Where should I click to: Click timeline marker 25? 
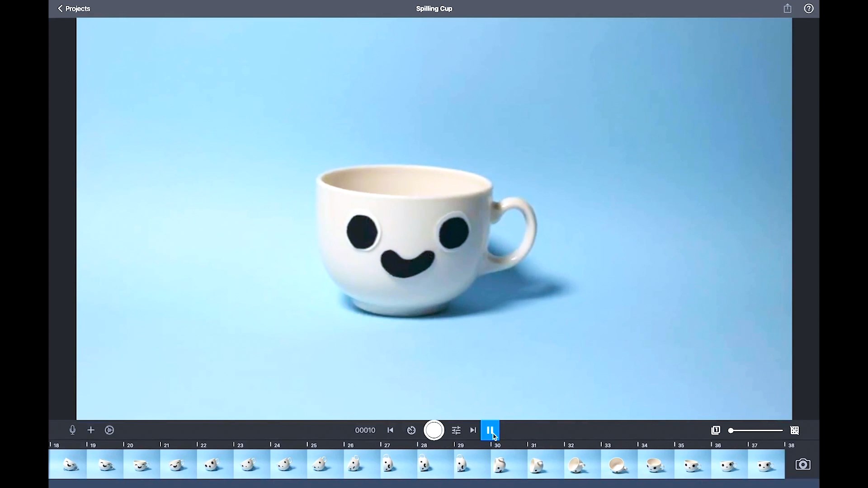click(x=312, y=445)
